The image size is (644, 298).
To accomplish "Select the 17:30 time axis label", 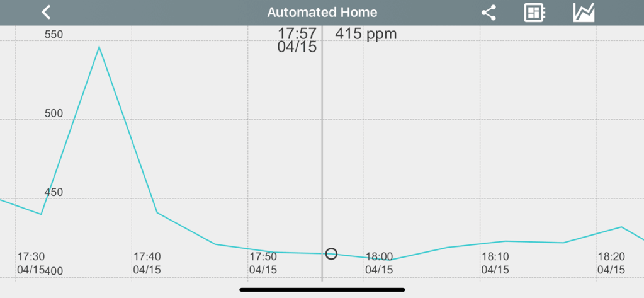I will tap(31, 263).
